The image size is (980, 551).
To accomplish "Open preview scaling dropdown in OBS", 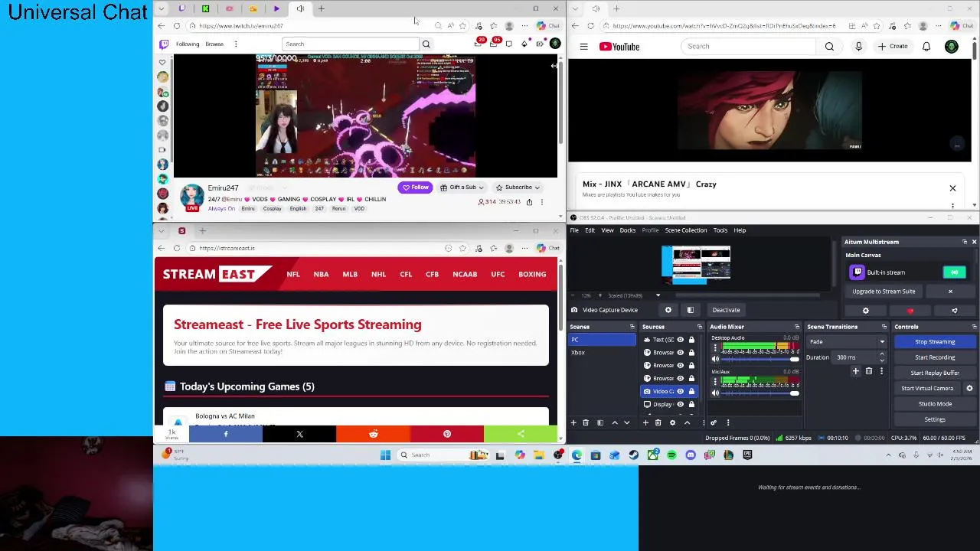I will (x=658, y=295).
